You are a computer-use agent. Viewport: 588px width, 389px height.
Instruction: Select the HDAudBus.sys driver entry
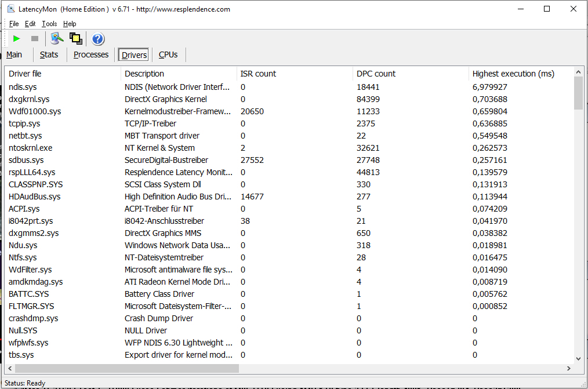(34, 197)
